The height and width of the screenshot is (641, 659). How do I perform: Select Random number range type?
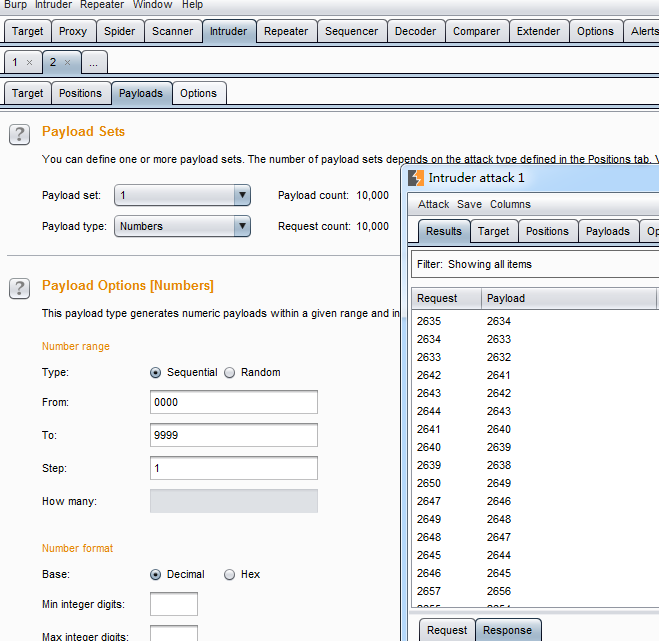point(229,372)
